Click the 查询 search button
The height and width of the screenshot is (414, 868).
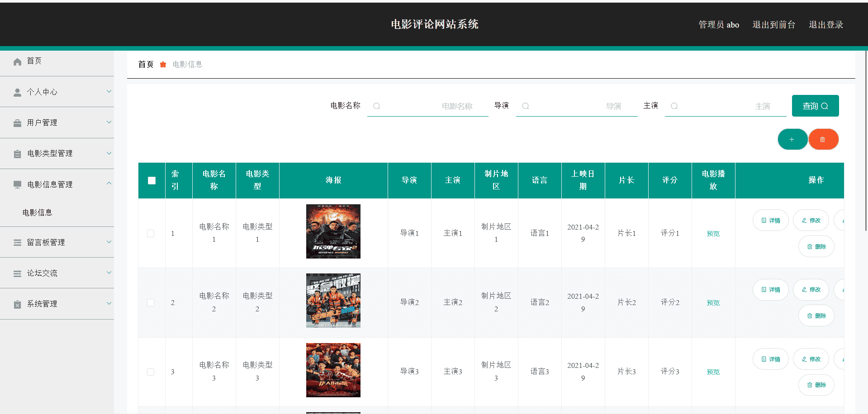815,106
